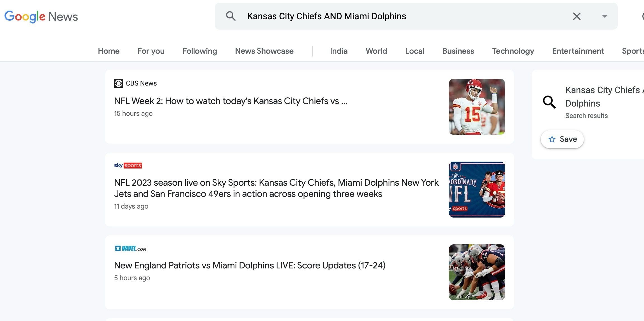644x321 pixels.
Task: Open the Business section
Action: (x=458, y=51)
